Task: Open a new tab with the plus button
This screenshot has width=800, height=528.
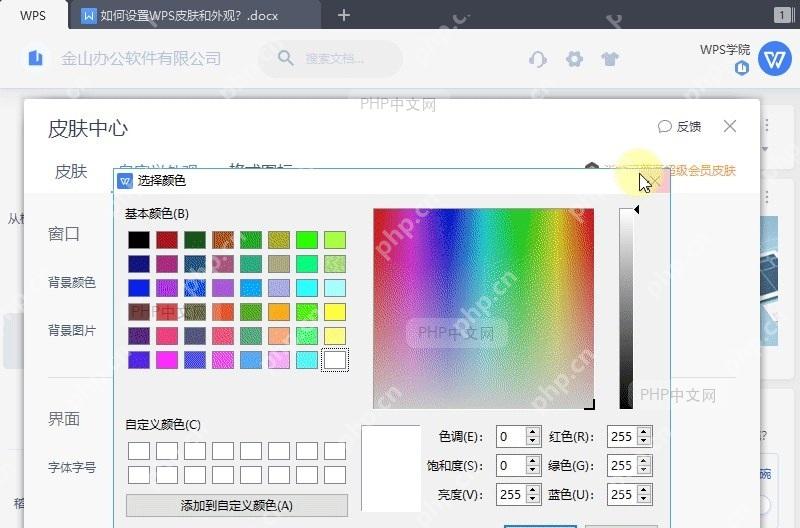Action: click(x=344, y=15)
